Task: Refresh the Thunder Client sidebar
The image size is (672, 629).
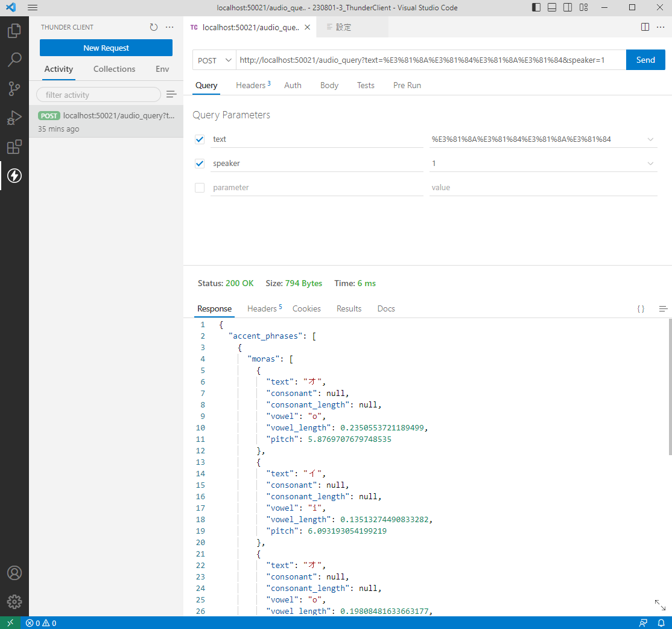Action: 153,27
